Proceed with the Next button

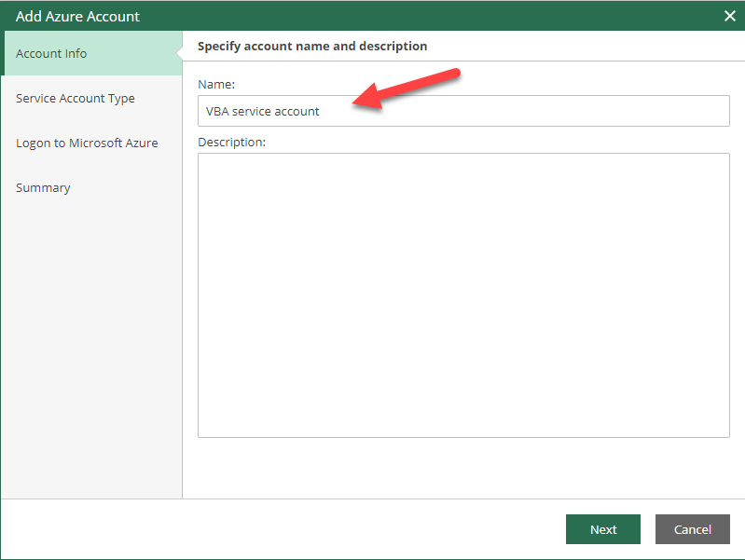(603, 529)
